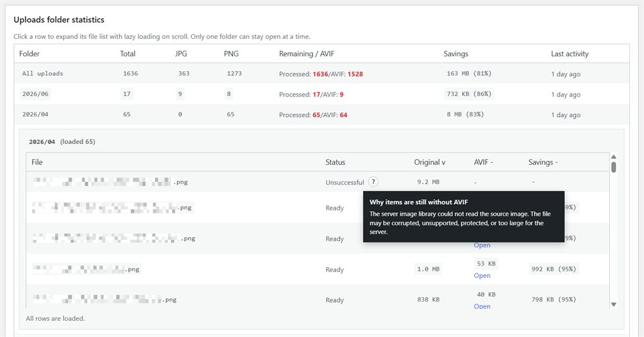Click the JPG count 363
This screenshot has width=644, height=337.
click(184, 74)
